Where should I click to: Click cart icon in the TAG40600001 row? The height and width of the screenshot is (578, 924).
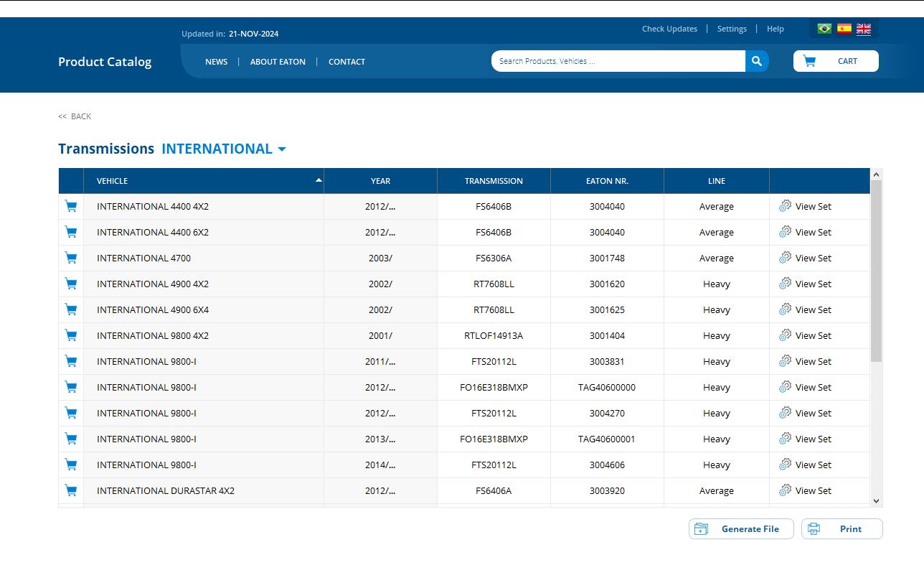click(x=71, y=439)
